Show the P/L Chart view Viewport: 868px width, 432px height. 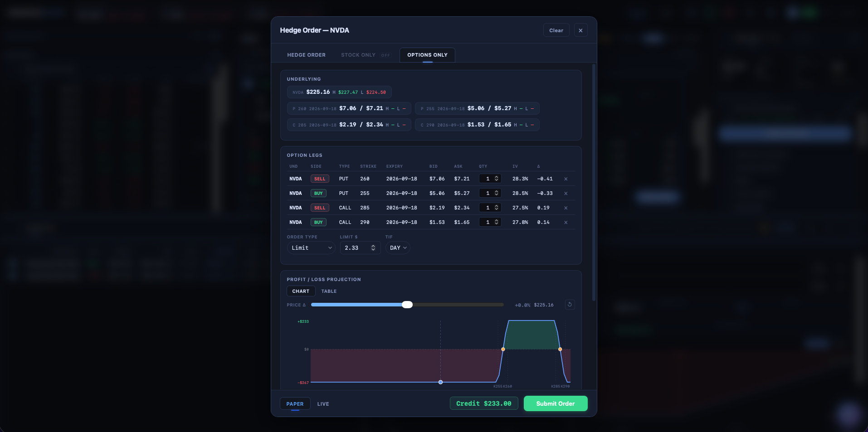tap(301, 291)
